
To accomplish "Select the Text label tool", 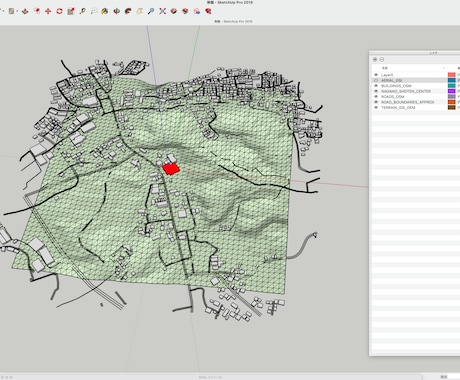I will tap(94, 11).
